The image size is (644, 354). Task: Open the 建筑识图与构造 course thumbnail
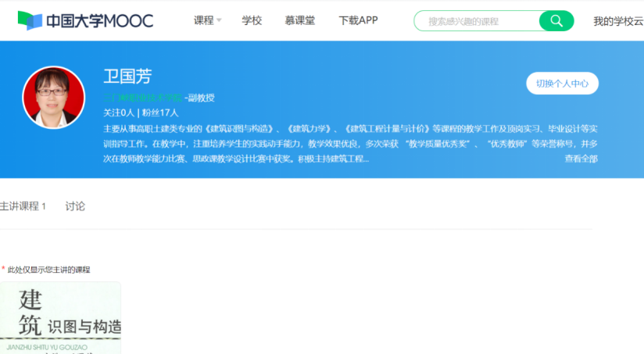pos(61,318)
